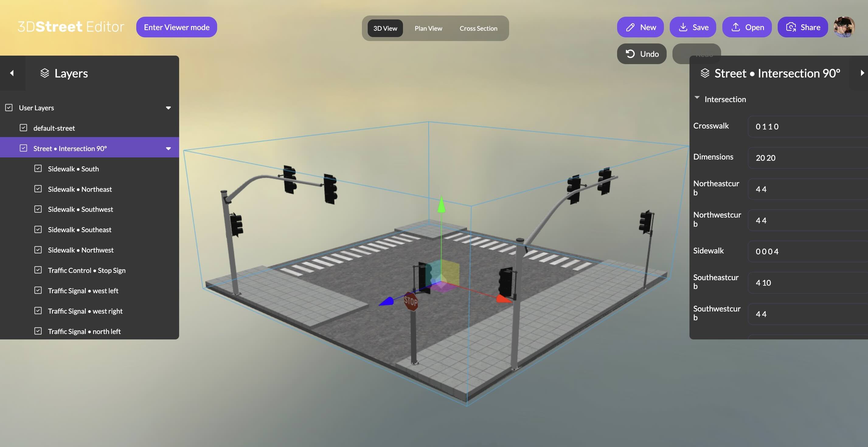Click the Share camera icon
The width and height of the screenshot is (868, 447).
pos(790,27)
